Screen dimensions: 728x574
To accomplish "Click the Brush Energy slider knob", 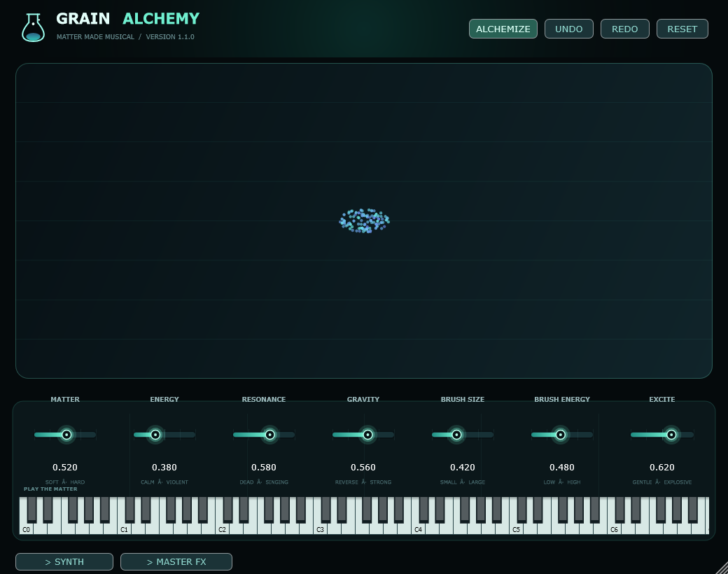I will point(561,435).
